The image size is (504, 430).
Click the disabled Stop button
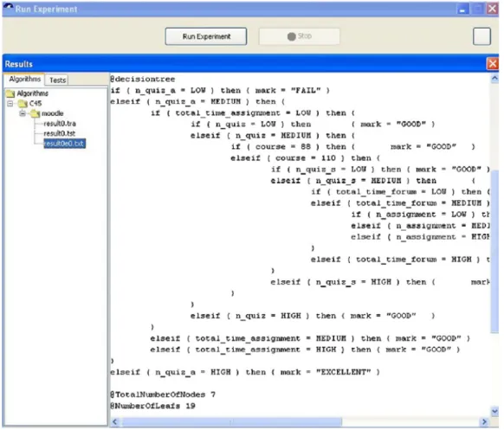[300, 36]
